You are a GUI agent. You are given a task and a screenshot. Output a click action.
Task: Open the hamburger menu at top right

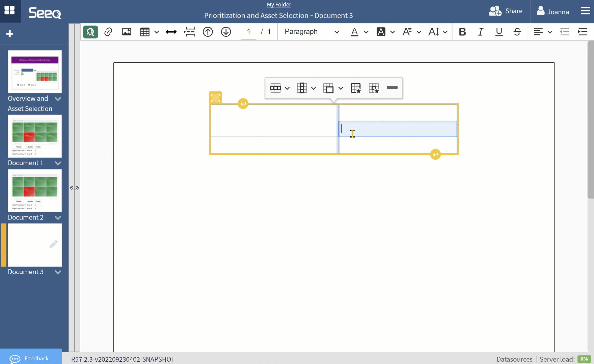click(x=586, y=11)
